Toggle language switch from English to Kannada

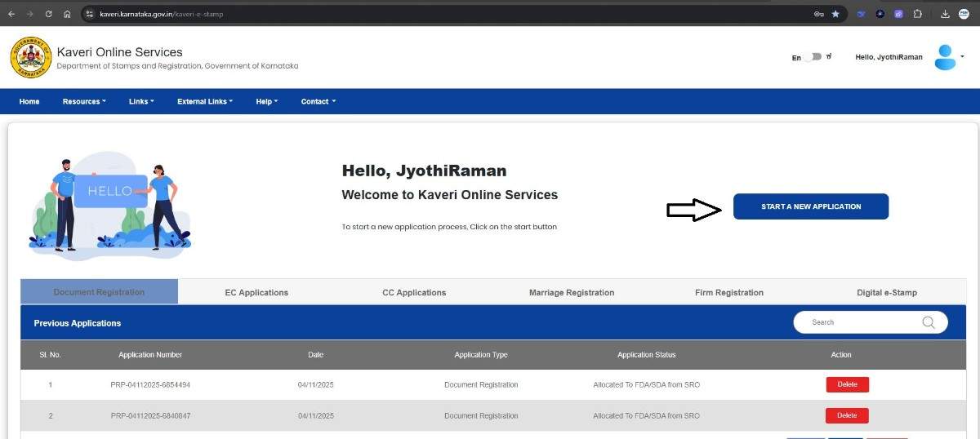(x=812, y=57)
